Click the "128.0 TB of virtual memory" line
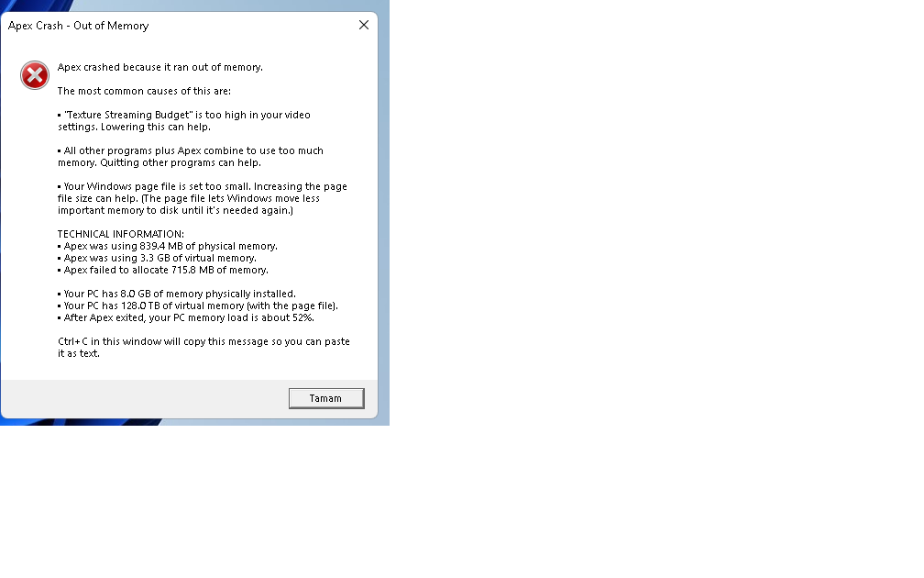Image resolution: width=924 pixels, height=578 pixels. click(x=198, y=306)
